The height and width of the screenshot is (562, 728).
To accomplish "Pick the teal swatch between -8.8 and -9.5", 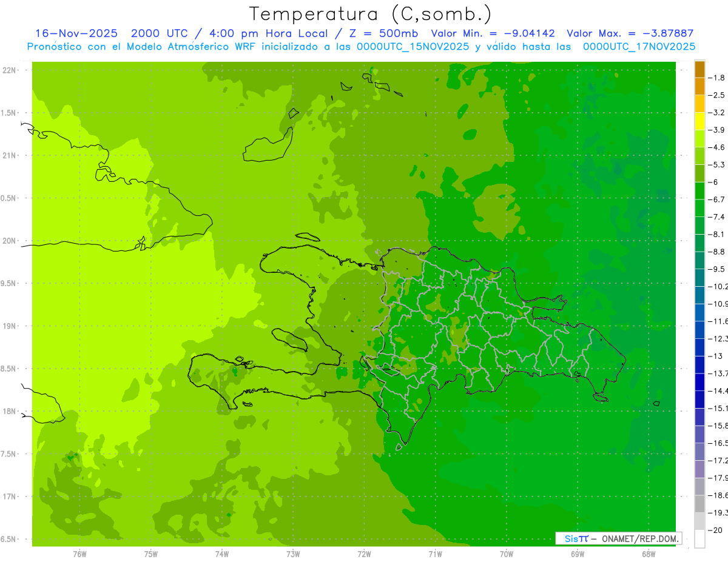I will point(699,260).
